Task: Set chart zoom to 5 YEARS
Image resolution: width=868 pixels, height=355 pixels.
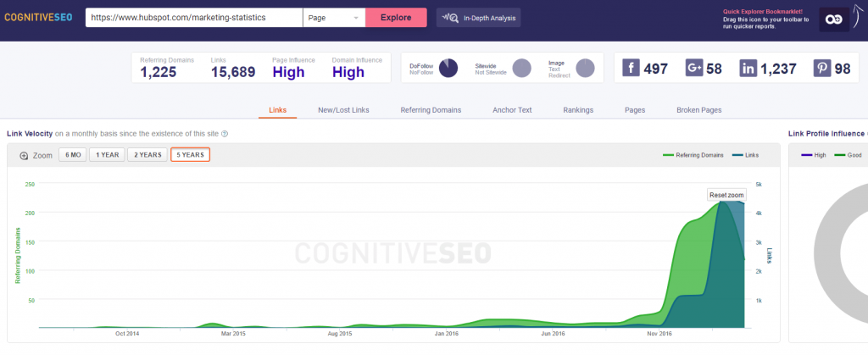Action: [190, 155]
